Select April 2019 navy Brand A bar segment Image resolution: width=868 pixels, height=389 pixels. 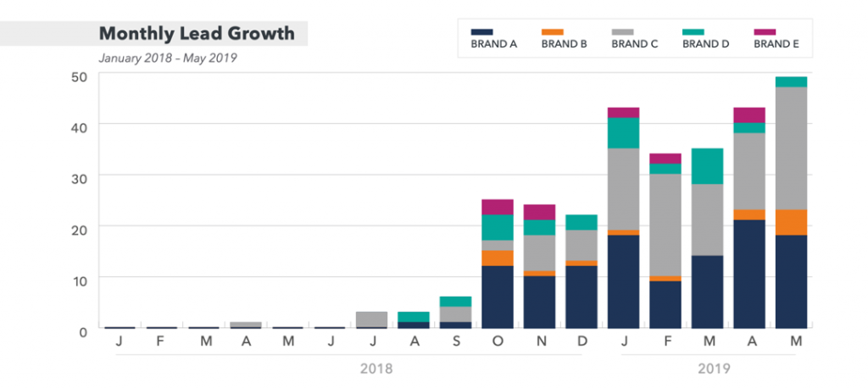[x=748, y=274]
